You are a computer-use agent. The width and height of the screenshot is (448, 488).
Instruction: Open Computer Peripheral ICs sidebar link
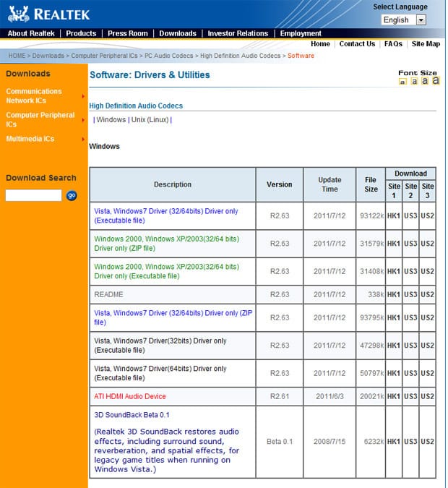[x=40, y=119]
